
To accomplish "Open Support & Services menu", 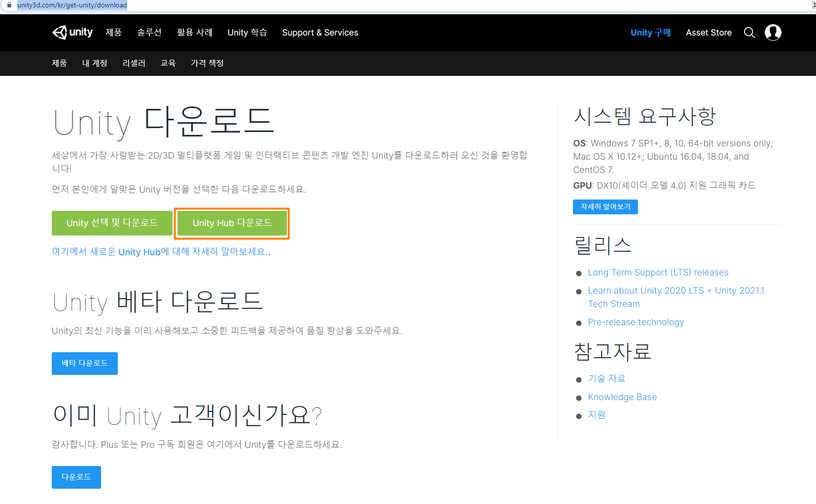I will pos(320,33).
